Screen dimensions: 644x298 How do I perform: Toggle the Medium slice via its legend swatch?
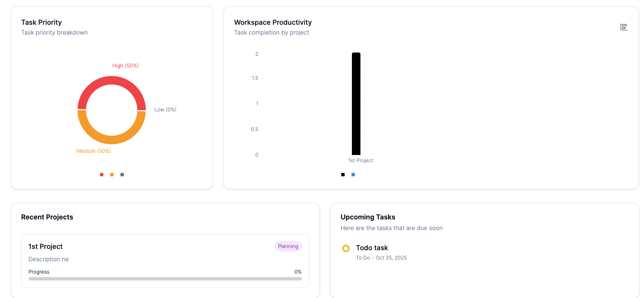click(x=111, y=174)
